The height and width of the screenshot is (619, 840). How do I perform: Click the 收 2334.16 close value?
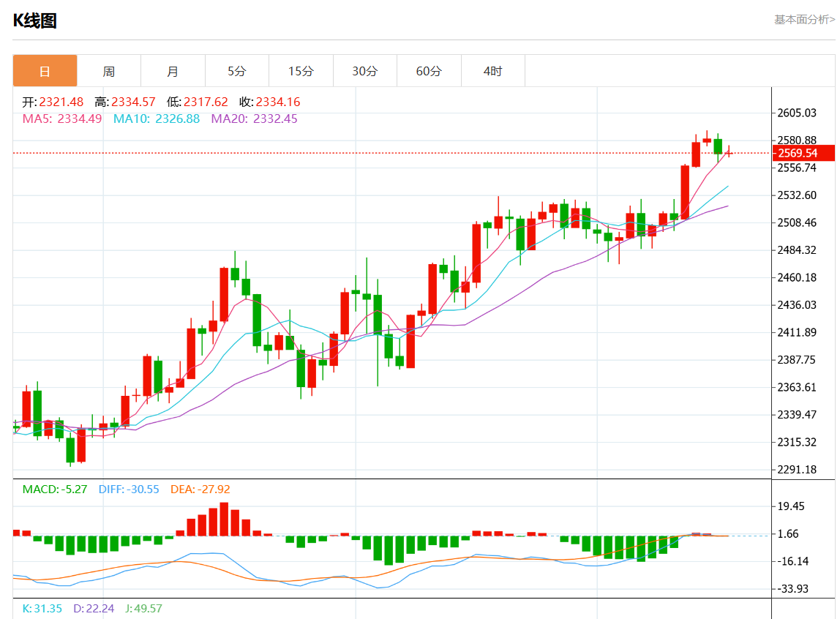pyautogui.click(x=269, y=102)
